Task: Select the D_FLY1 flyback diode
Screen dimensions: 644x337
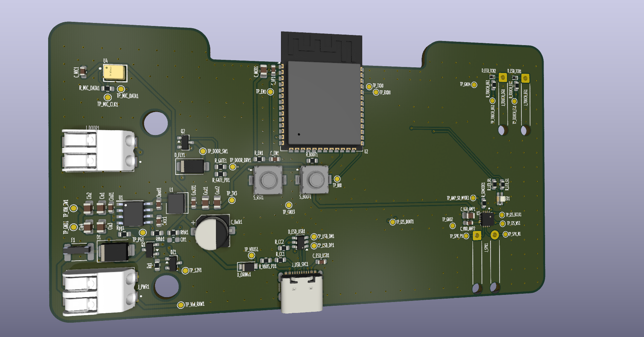Action: click(x=192, y=166)
